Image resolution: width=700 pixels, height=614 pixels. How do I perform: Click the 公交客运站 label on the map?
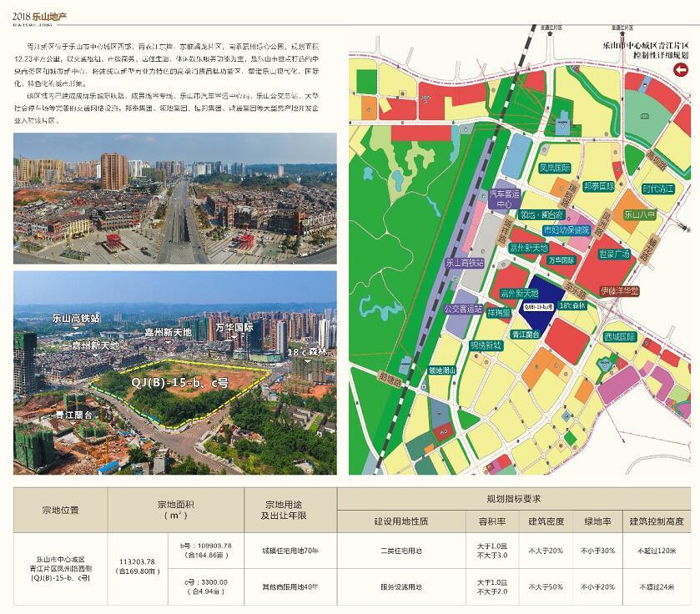[x=463, y=309]
